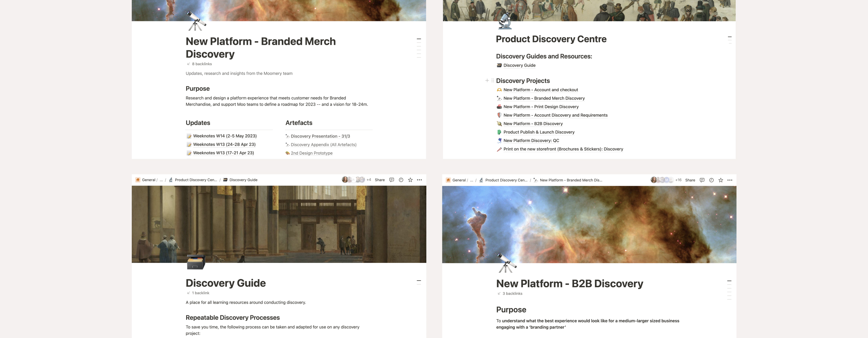Image resolution: width=868 pixels, height=338 pixels.
Task: Click the +16 collaborators count in B2B Discovery window
Action: coord(678,180)
